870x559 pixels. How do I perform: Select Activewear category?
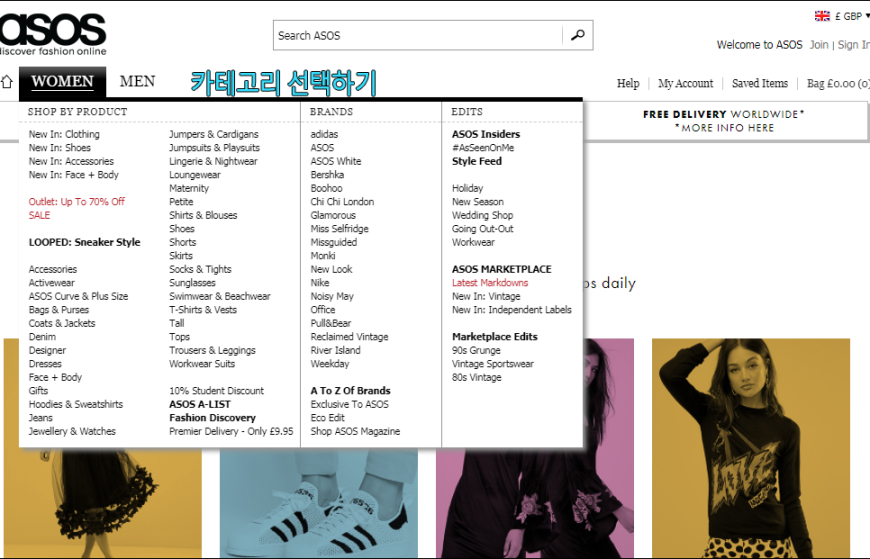pos(52,283)
